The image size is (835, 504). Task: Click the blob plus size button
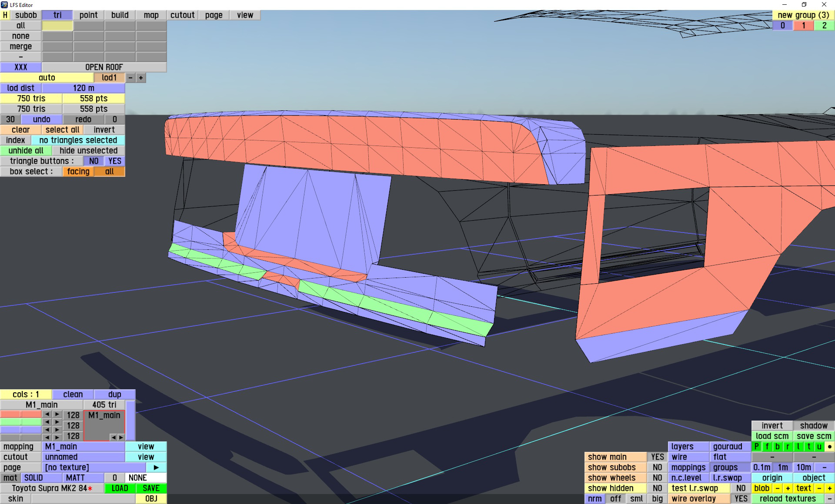(x=788, y=488)
